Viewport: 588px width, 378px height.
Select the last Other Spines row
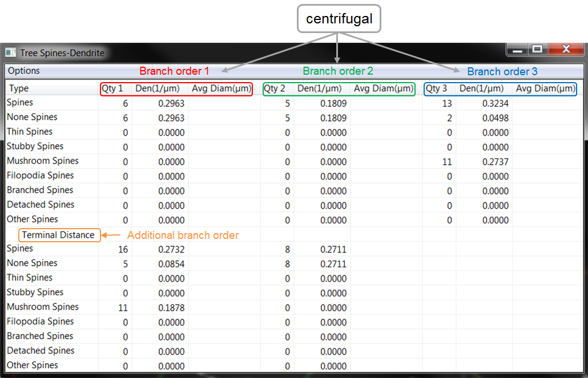[x=33, y=365]
